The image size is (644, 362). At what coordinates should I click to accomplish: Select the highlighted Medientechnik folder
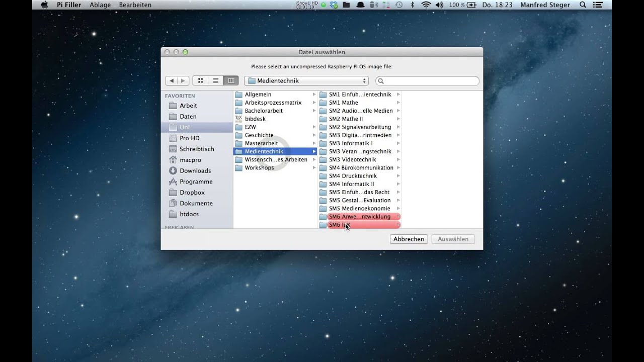tap(275, 151)
